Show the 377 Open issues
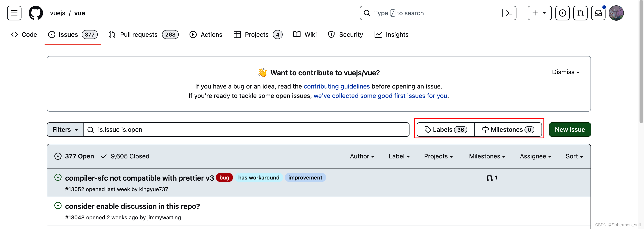 click(x=74, y=156)
